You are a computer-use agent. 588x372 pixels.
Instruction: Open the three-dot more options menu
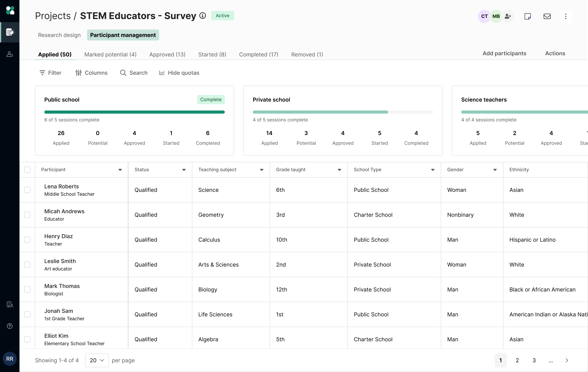[565, 16]
